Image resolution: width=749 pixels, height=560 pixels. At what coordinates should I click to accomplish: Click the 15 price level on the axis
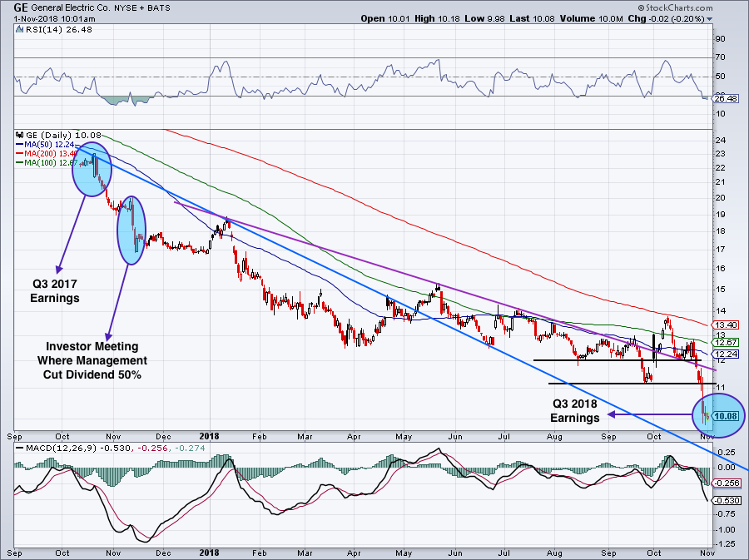(720, 290)
